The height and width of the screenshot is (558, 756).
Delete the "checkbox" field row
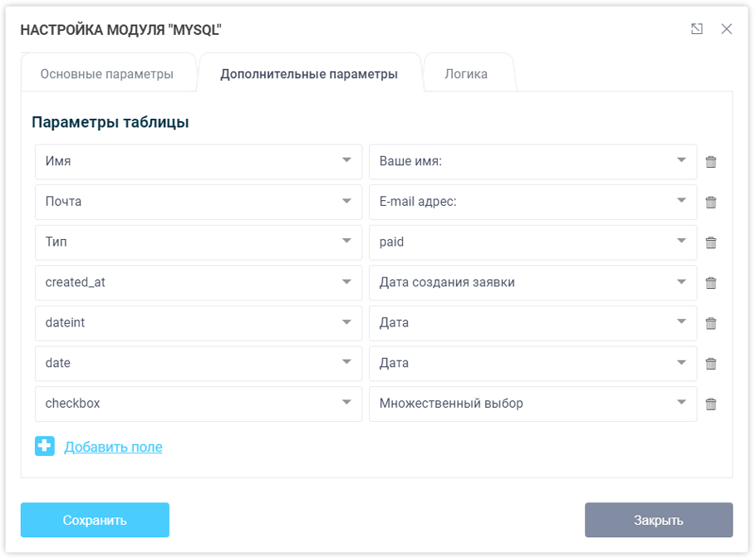[x=711, y=404]
